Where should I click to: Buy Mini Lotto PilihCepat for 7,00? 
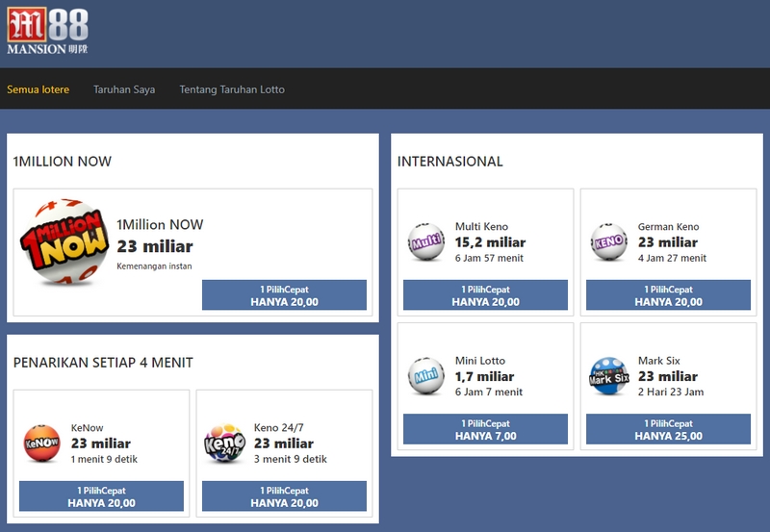click(x=485, y=429)
